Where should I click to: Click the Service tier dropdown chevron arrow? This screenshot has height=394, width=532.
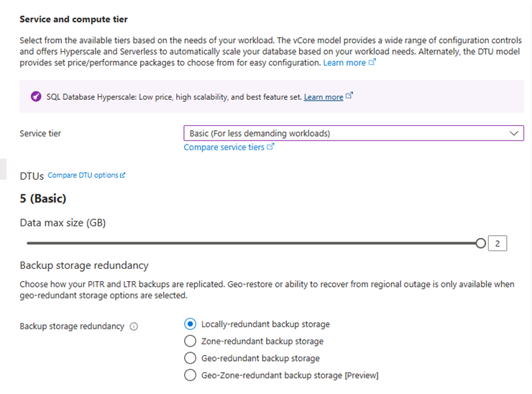point(513,133)
